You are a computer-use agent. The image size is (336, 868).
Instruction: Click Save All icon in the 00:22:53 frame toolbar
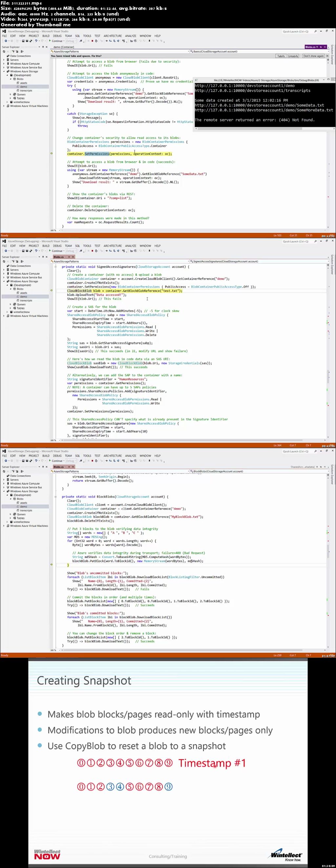[x=31, y=41]
